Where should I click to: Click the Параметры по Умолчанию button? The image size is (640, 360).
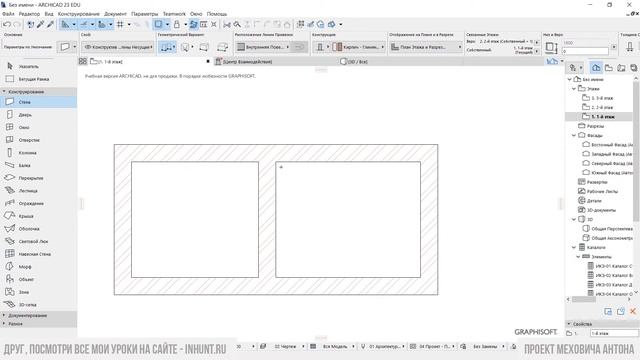(28, 47)
